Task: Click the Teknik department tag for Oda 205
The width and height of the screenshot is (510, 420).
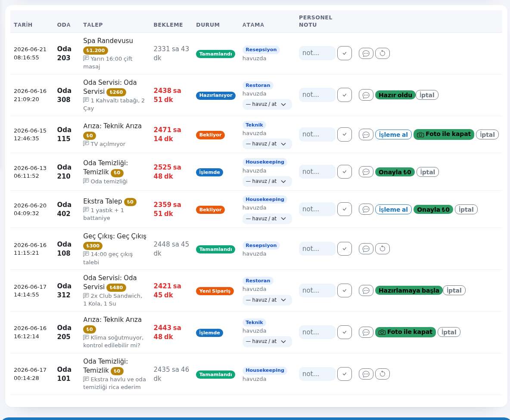Action: tap(254, 323)
